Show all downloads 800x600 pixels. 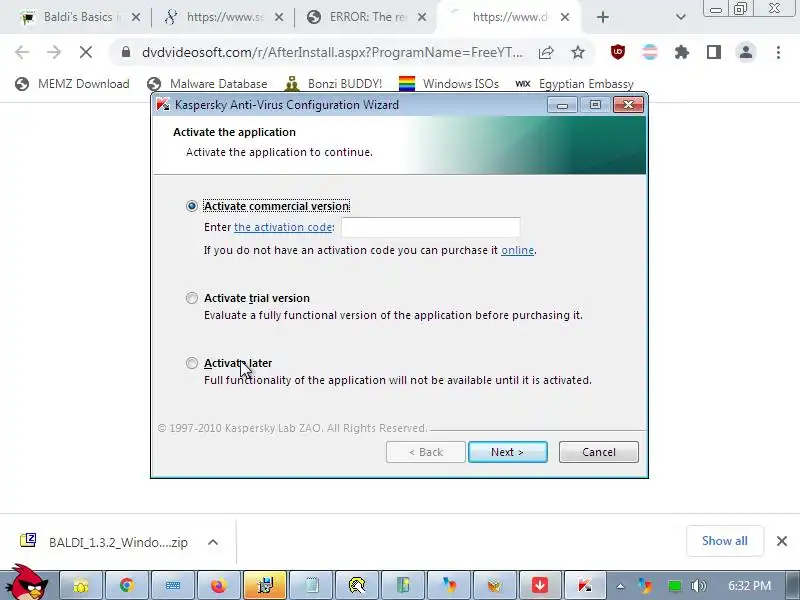tap(724, 541)
